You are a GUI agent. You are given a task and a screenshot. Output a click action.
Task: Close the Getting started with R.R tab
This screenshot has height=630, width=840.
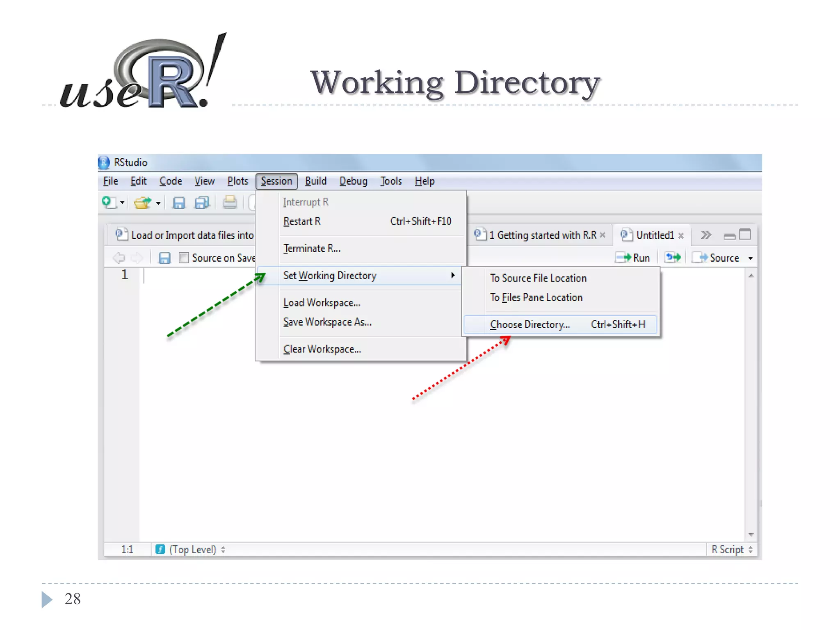(602, 235)
